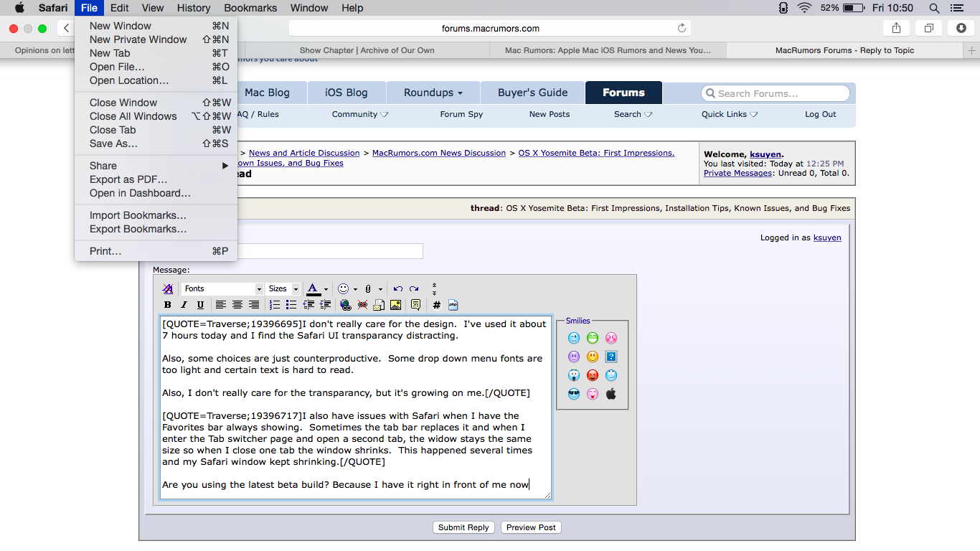
Task: Align message text left
Action: pyautogui.click(x=221, y=305)
